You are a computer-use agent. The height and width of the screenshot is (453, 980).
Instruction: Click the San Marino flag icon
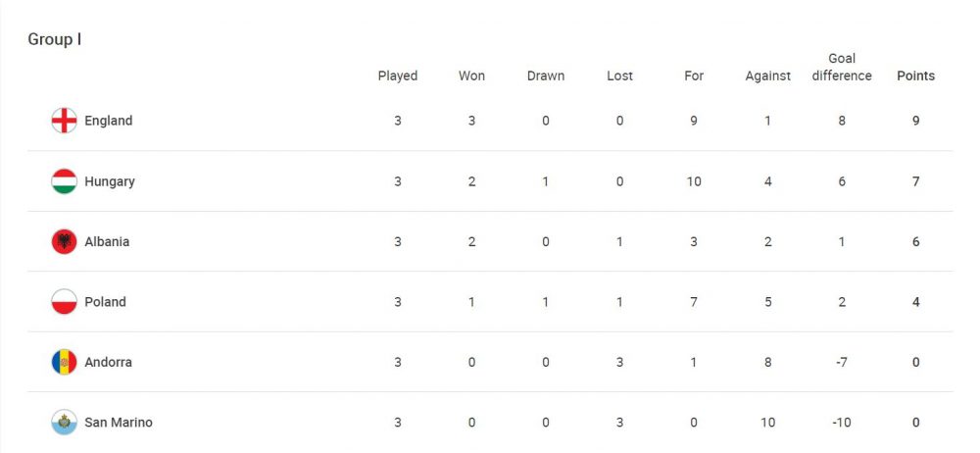click(x=64, y=423)
